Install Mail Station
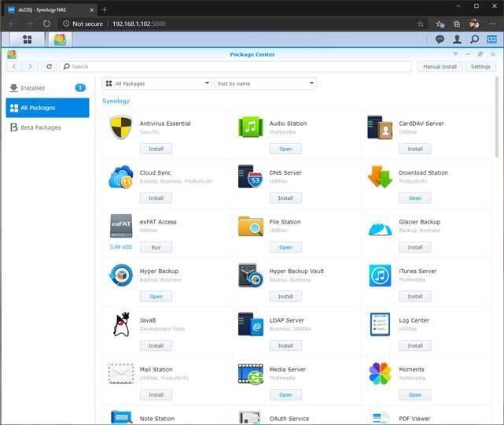 coord(156,395)
